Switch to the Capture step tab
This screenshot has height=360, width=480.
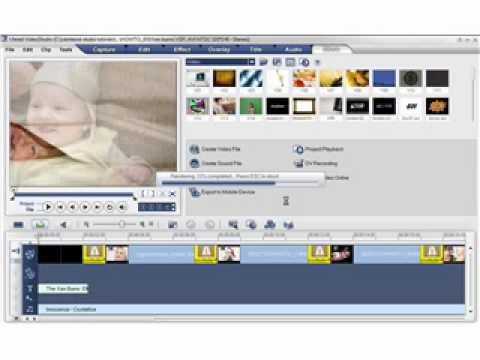[x=104, y=50]
